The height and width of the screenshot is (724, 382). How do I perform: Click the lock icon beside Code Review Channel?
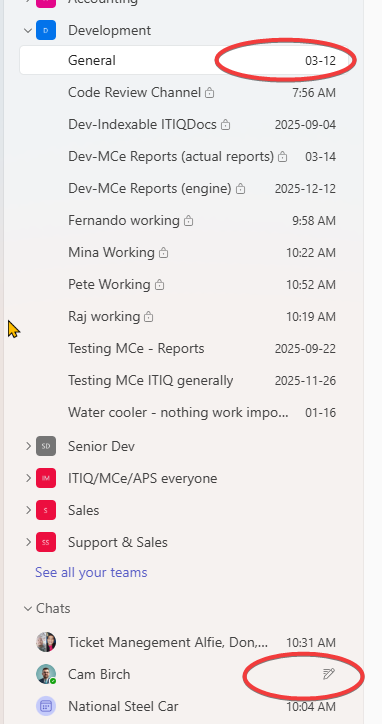pos(210,93)
